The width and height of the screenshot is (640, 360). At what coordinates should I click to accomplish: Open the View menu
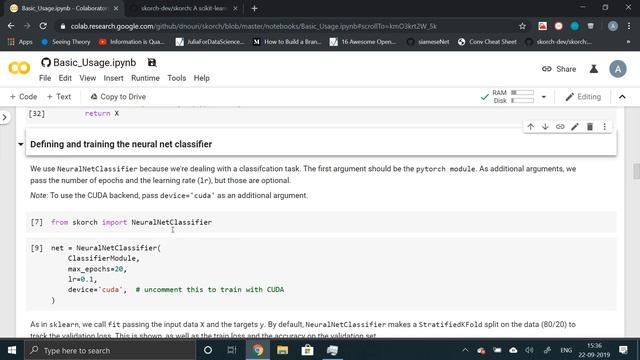(x=87, y=78)
